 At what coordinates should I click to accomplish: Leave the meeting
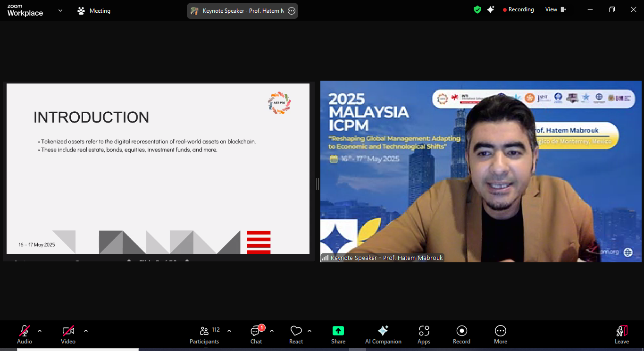tap(622, 334)
